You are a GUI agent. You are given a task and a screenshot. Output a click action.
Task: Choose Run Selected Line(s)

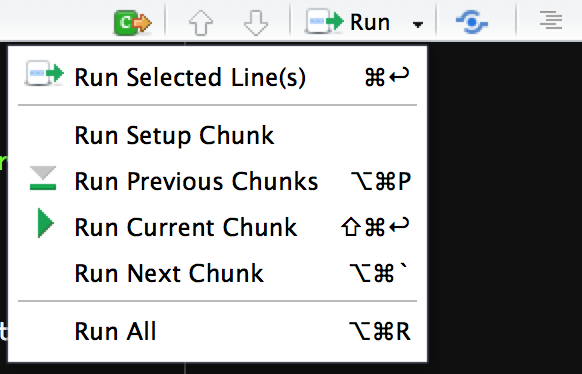tap(218, 77)
